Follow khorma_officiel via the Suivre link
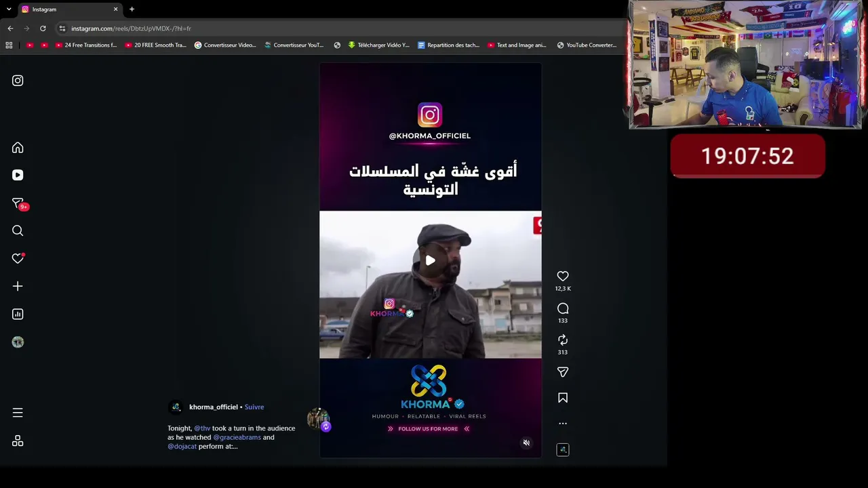The width and height of the screenshot is (868, 488). coord(254,407)
